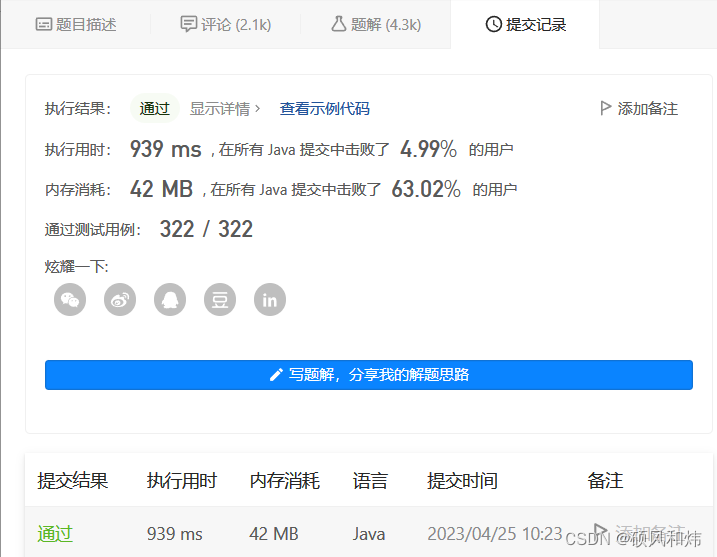
Task: Click the 42 MB cell in table row
Action: (x=274, y=534)
